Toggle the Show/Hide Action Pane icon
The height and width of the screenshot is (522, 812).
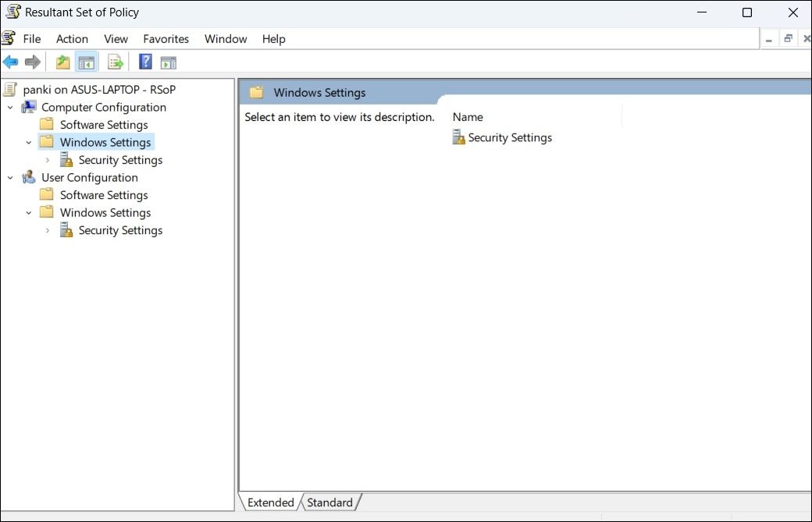(x=169, y=62)
